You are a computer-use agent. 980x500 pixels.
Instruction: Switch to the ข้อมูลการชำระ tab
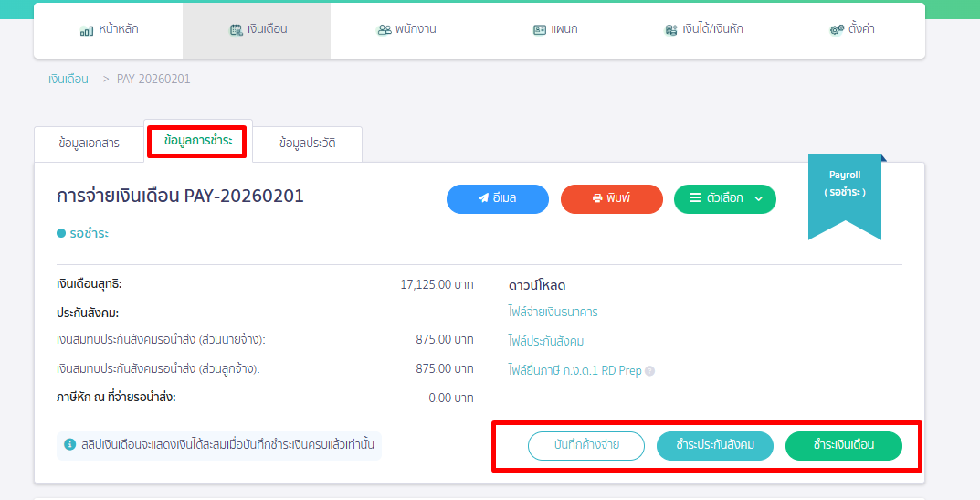pos(198,141)
